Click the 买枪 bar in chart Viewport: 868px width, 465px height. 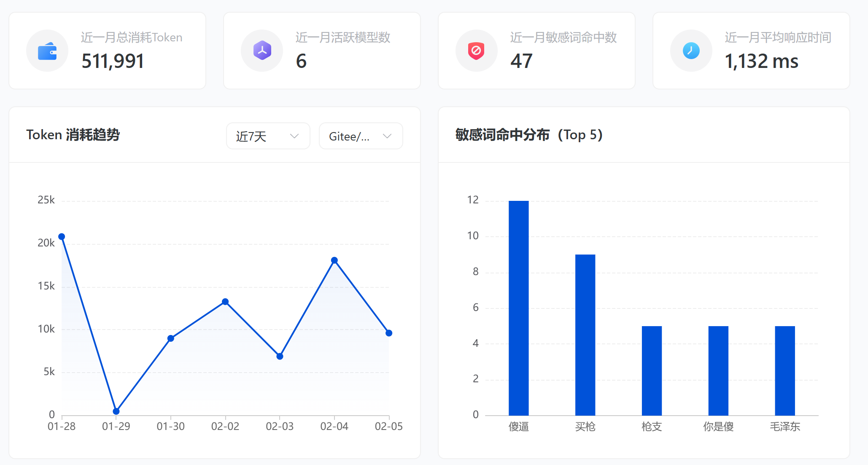[585, 335]
